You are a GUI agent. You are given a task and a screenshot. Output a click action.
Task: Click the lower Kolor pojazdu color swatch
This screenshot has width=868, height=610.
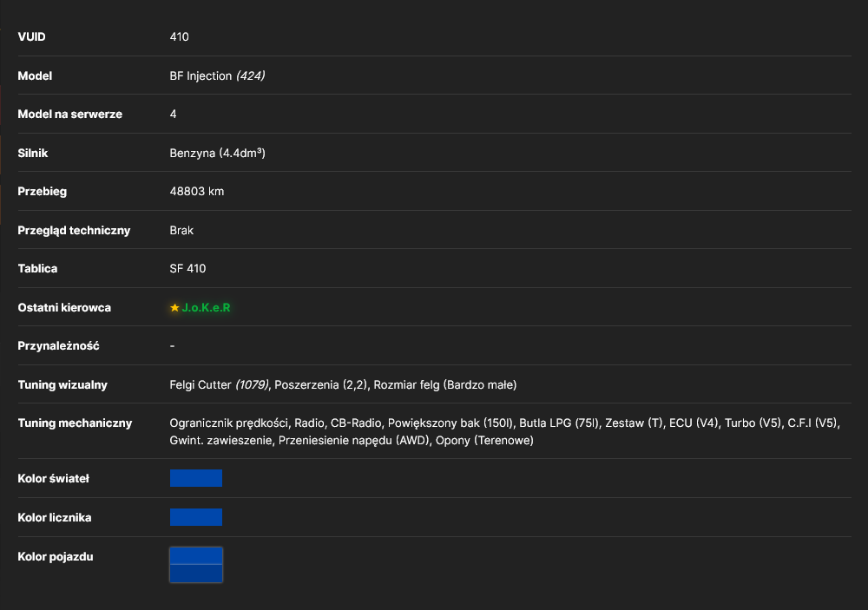click(196, 574)
